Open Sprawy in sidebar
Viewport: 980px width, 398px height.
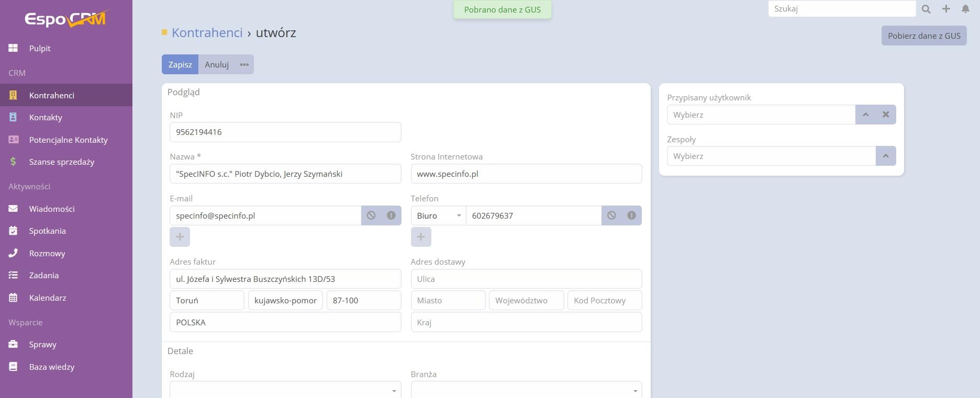click(x=66, y=344)
